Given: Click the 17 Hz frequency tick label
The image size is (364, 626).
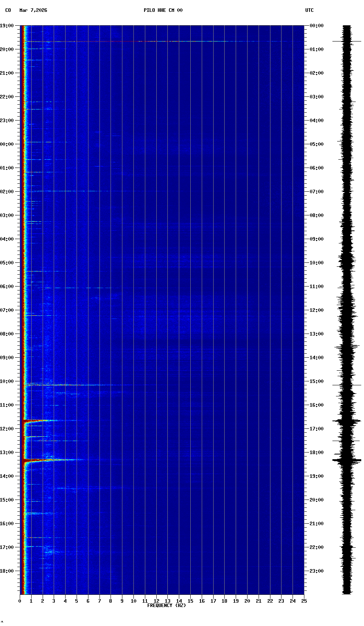Looking at the screenshot, I should click(x=213, y=601).
